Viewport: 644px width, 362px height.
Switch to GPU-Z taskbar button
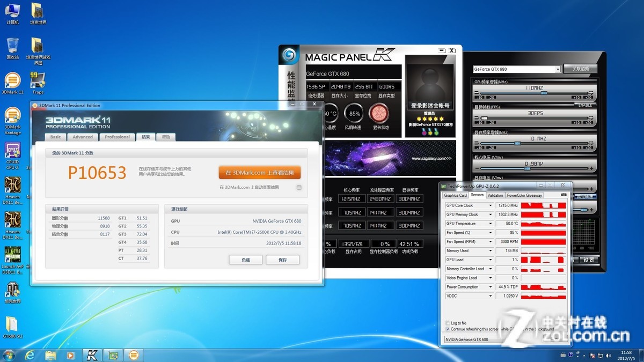(113, 355)
